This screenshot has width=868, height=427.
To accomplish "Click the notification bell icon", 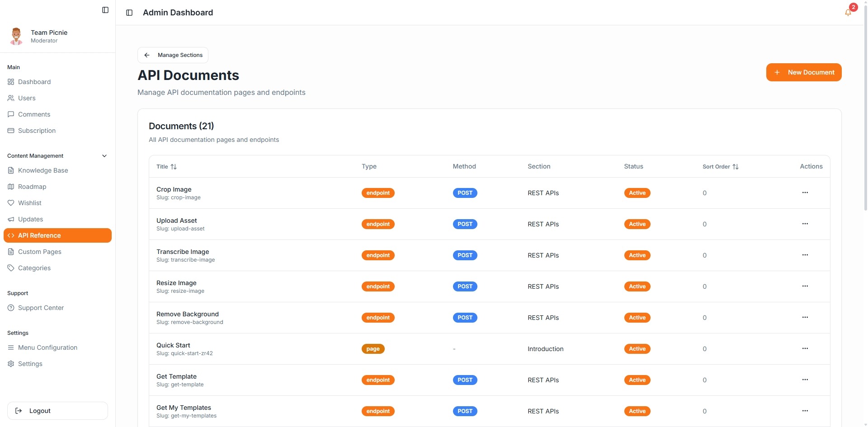I will pos(848,13).
